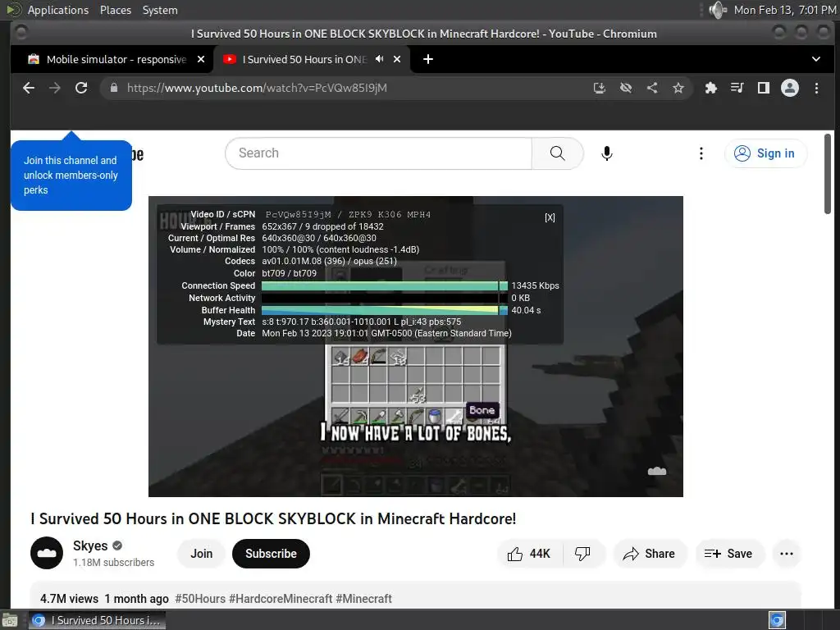Open the Chromium three-dot menu
Image resolution: width=840 pixels, height=630 pixels.
pyautogui.click(x=816, y=88)
